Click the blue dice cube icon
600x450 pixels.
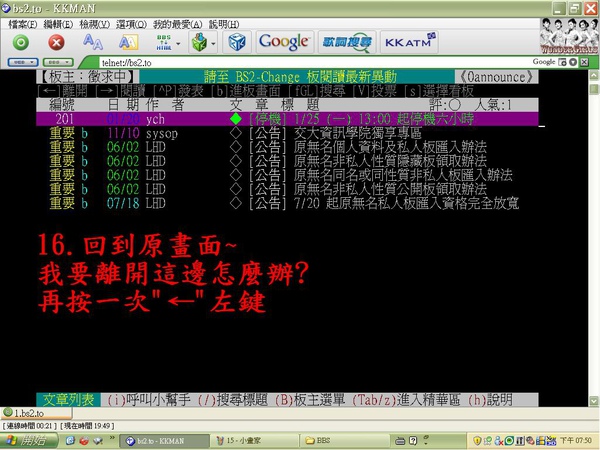[237, 42]
